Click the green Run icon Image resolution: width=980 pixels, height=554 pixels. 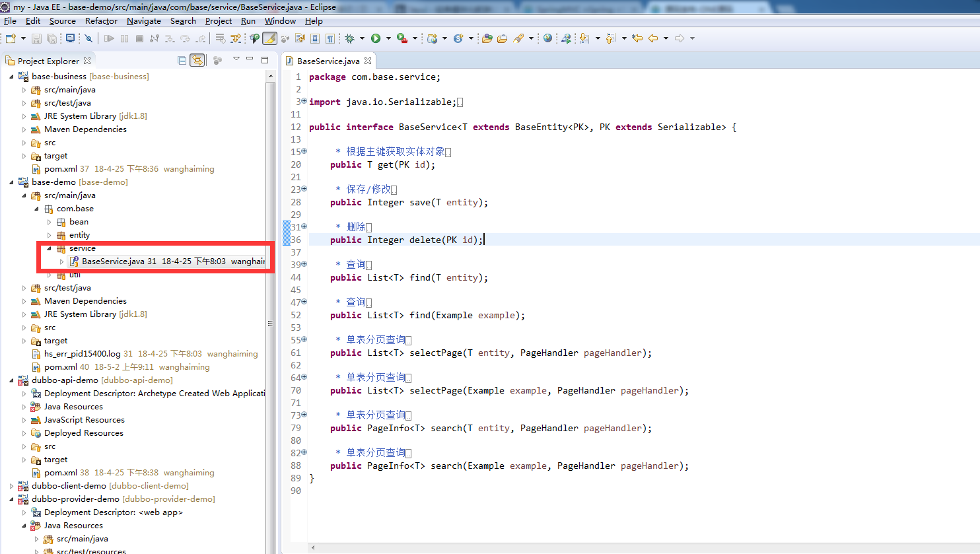[376, 38]
